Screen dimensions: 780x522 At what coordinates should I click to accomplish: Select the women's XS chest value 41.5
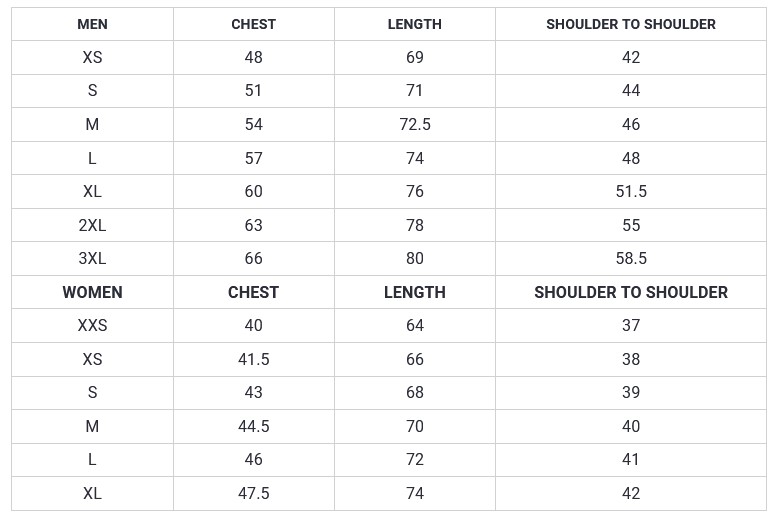(254, 359)
